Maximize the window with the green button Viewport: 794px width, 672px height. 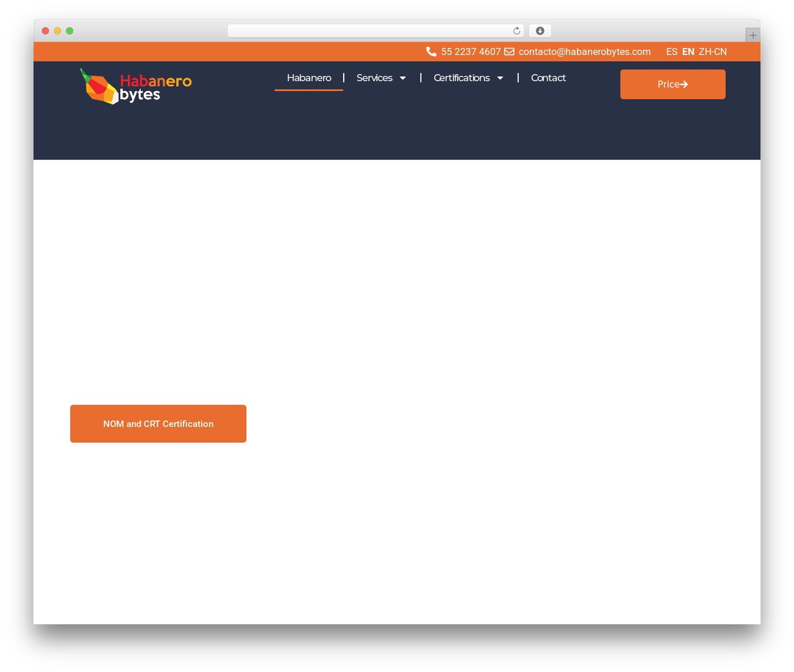point(69,31)
